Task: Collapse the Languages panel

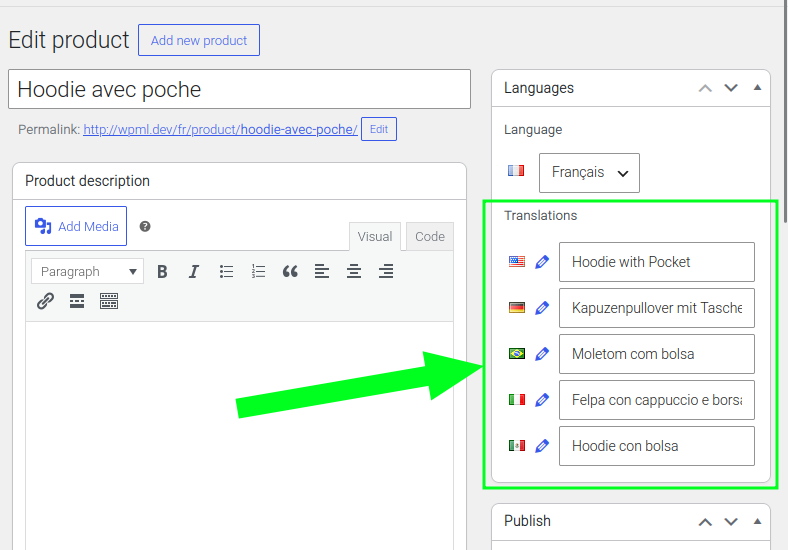Action: click(x=757, y=88)
